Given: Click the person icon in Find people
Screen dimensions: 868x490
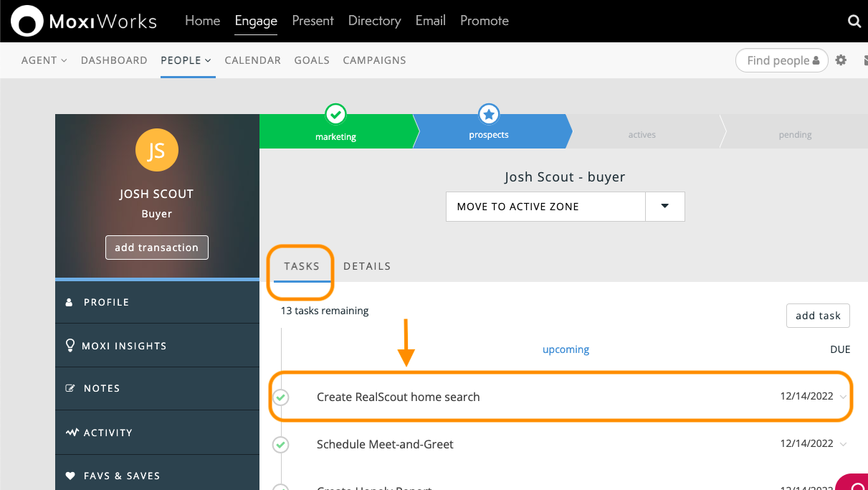Looking at the screenshot, I should point(816,61).
